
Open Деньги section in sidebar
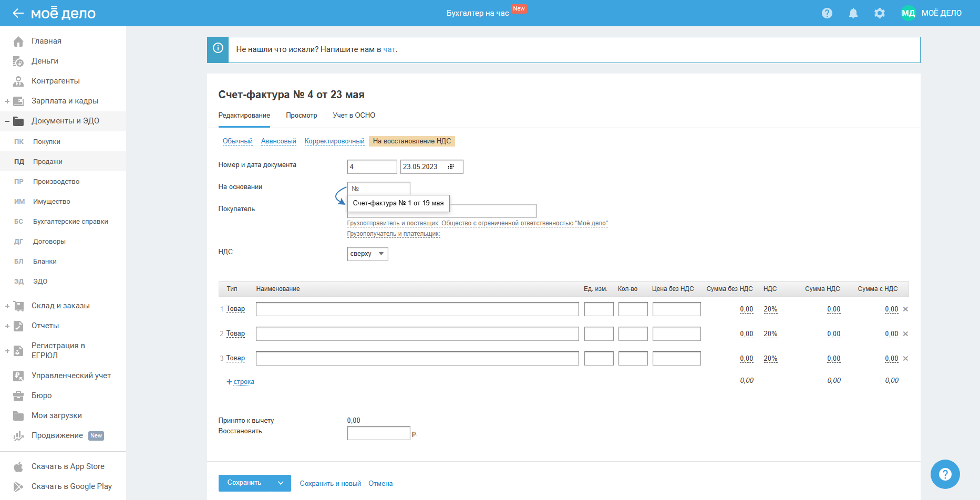(45, 61)
